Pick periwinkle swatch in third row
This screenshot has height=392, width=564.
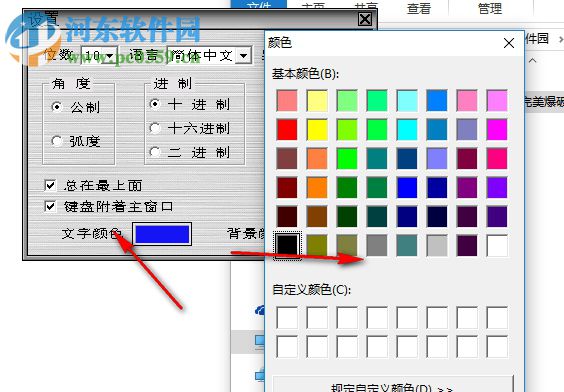coord(437,159)
